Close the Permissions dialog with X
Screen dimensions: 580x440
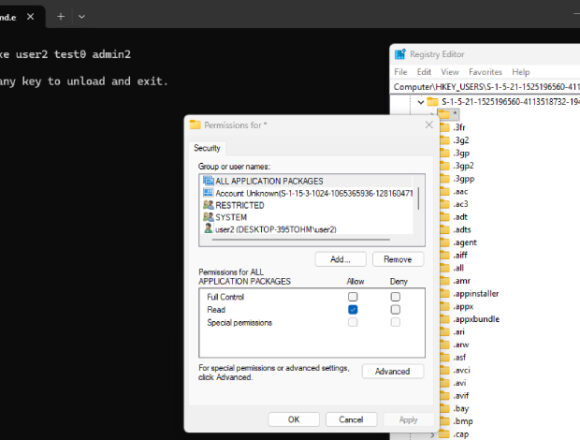[x=429, y=125]
